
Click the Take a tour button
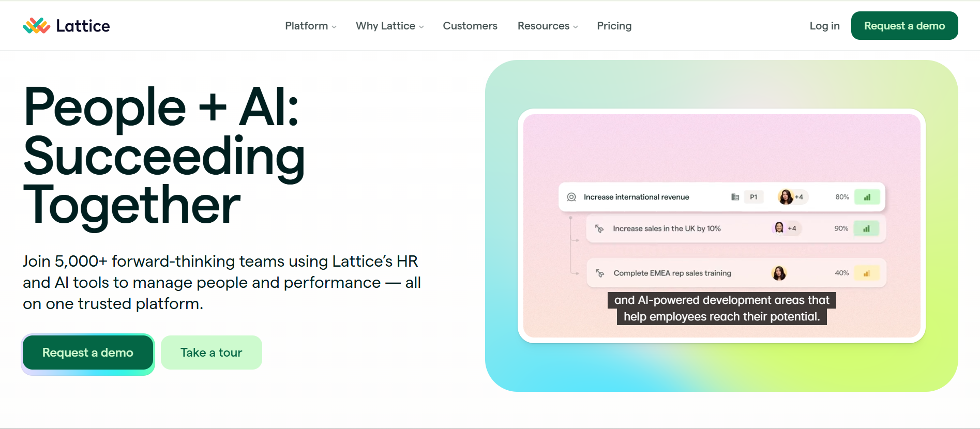pos(212,353)
